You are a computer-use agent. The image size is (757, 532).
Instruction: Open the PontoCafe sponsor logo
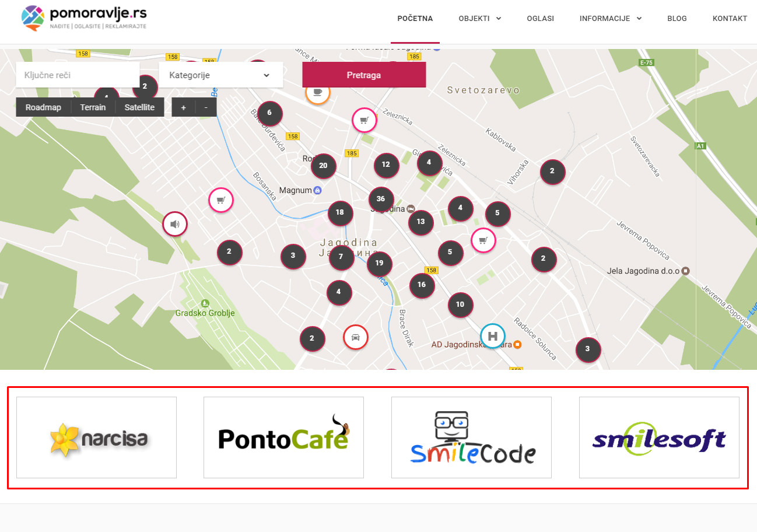click(283, 437)
